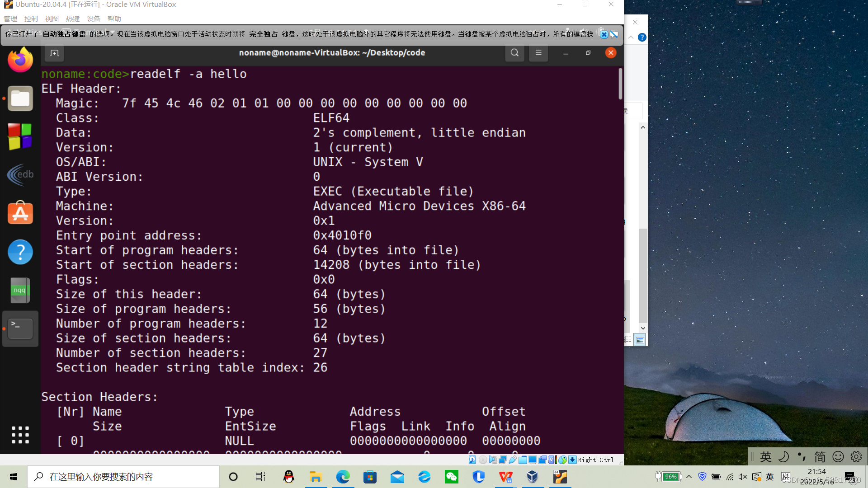Dismiss the keyboard capture notification
The height and width of the screenshot is (488, 868).
604,34
